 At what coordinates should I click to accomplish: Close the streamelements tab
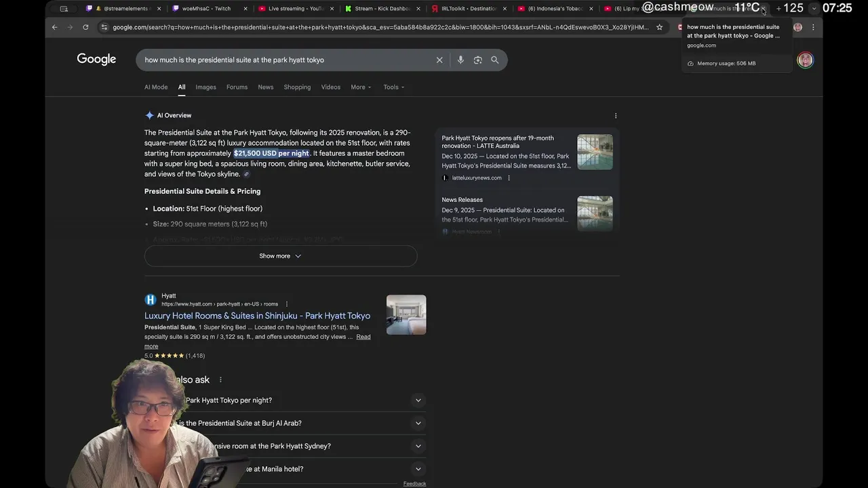[159, 9]
